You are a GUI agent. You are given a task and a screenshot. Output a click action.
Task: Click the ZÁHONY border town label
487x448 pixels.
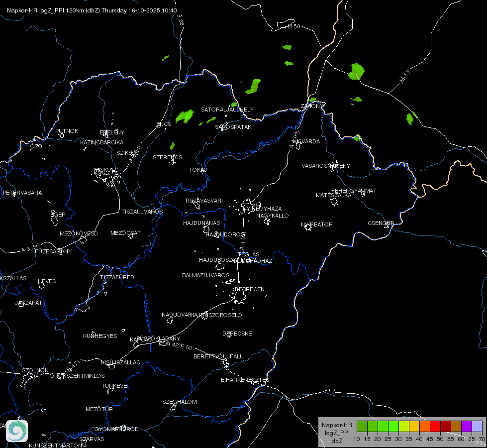[312, 106]
